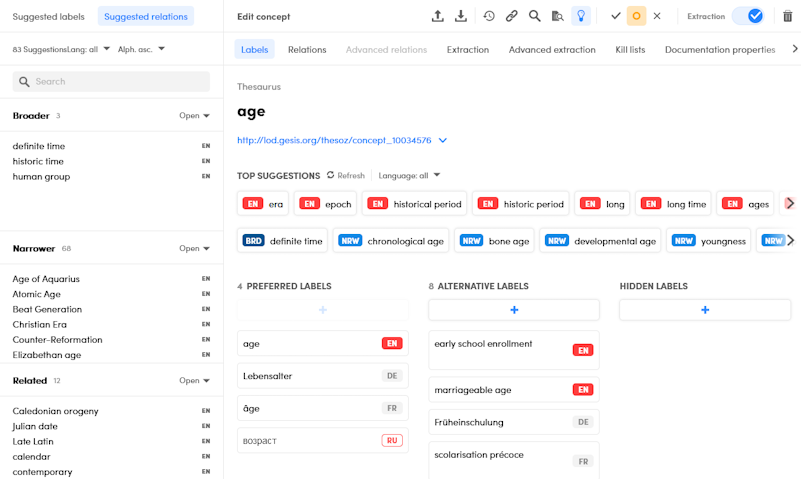Open the Narrower section's Open dropdown
The height and width of the screenshot is (479, 801).
point(195,248)
